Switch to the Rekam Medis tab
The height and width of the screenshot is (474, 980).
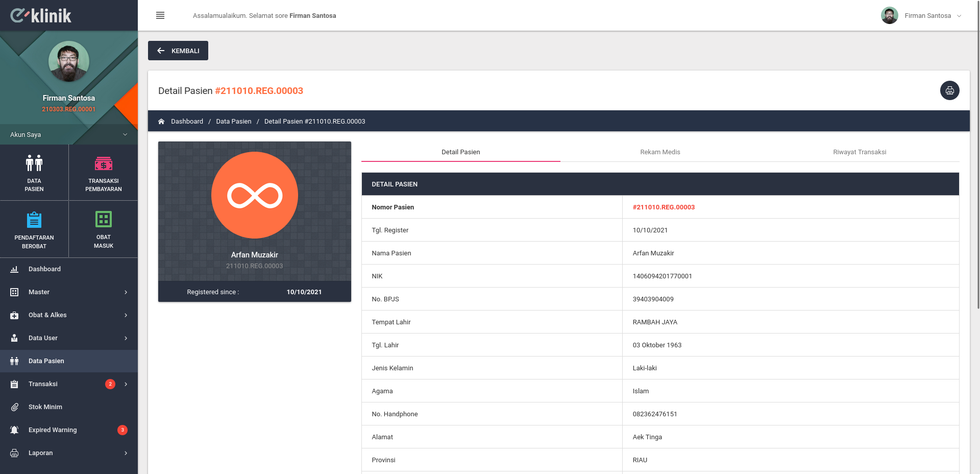pyautogui.click(x=660, y=152)
